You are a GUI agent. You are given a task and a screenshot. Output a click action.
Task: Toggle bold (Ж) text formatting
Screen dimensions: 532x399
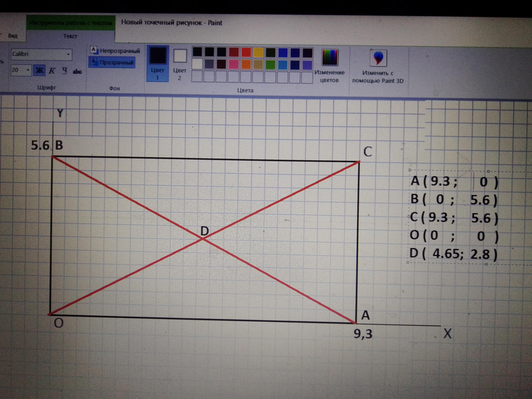coord(39,70)
